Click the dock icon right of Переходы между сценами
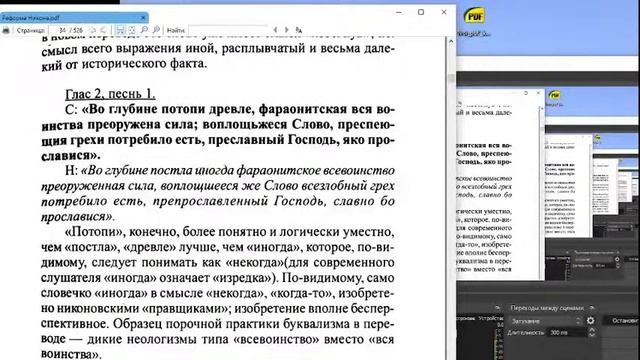Image resolution: width=640 pixels, height=360 pixels. [592, 308]
